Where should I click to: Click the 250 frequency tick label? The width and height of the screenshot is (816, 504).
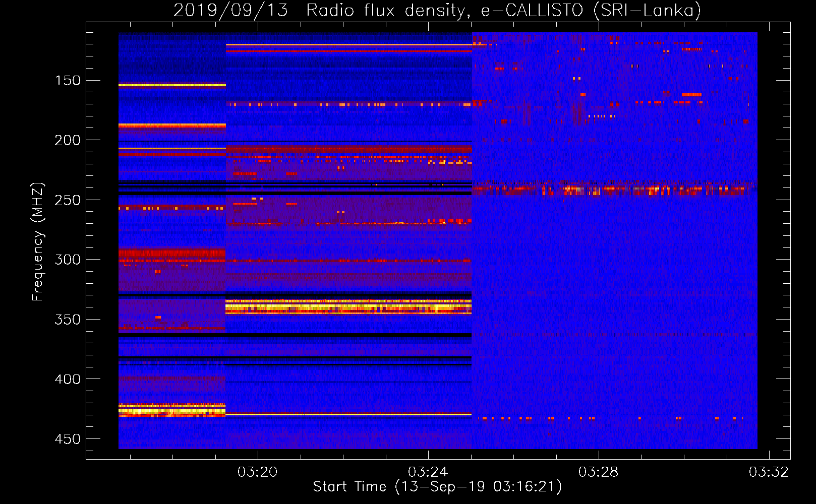pyautogui.click(x=68, y=200)
